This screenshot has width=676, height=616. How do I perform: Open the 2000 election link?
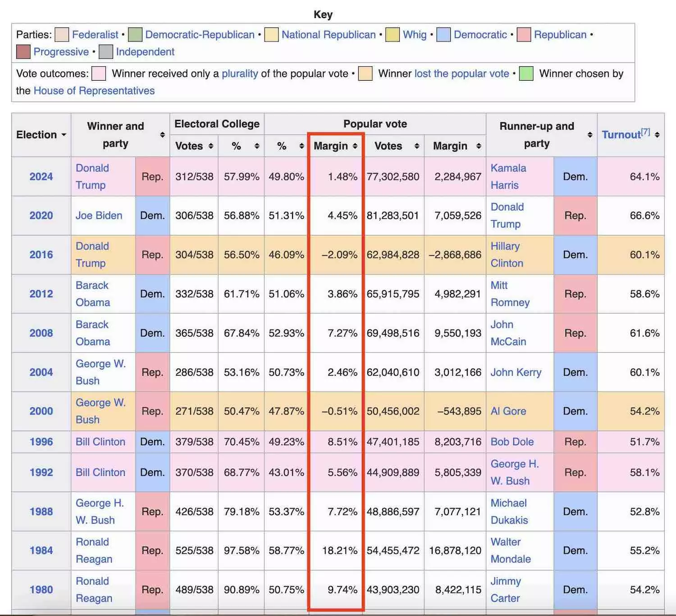(41, 411)
